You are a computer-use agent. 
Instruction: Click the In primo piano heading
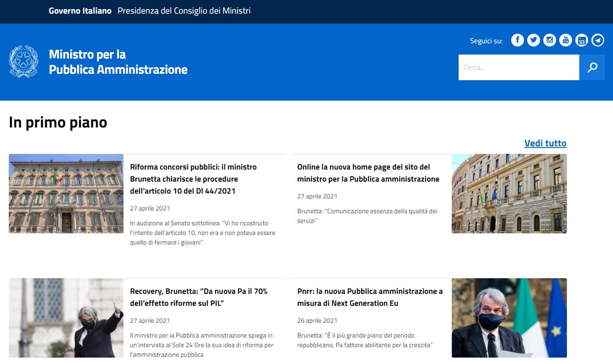58,123
